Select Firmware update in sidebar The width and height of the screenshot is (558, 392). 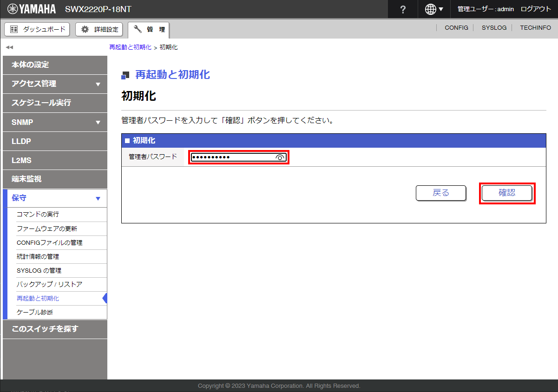(x=47, y=229)
